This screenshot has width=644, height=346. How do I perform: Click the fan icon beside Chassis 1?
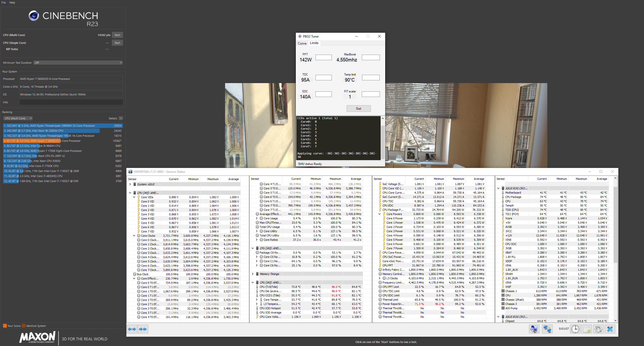[503, 291]
